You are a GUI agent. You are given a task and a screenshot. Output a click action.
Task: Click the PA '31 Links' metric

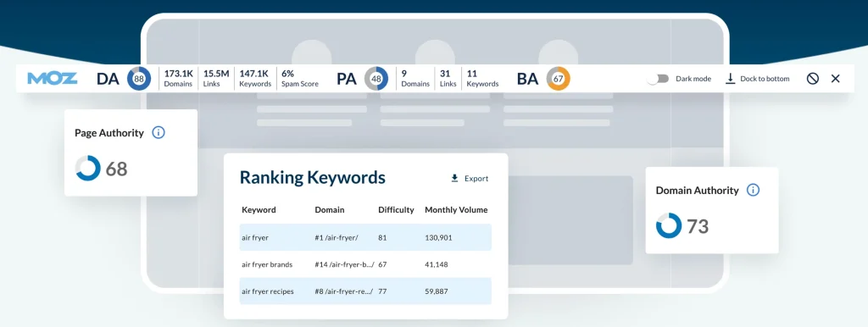448,79
